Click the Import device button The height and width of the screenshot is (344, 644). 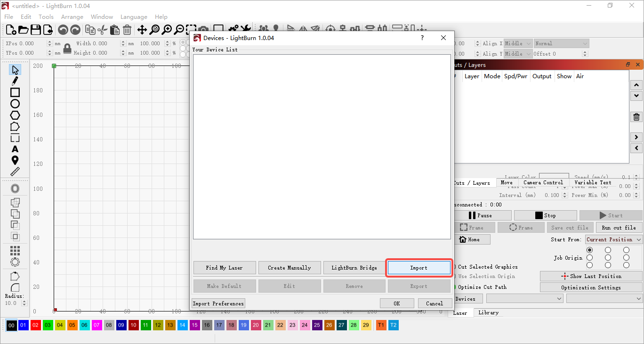click(419, 268)
